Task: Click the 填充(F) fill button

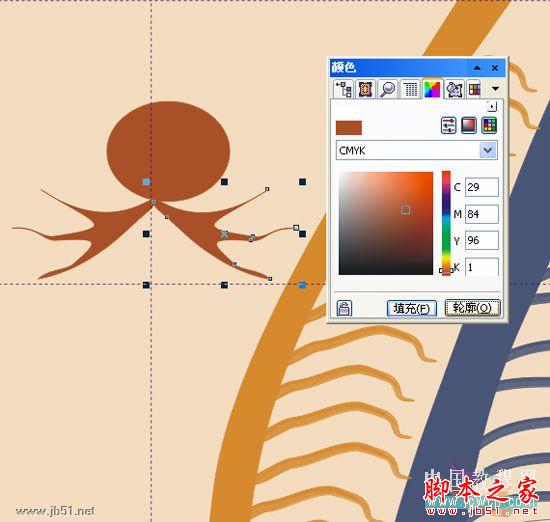Action: click(x=412, y=309)
